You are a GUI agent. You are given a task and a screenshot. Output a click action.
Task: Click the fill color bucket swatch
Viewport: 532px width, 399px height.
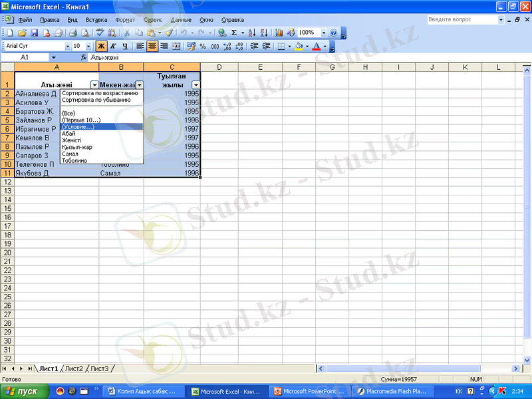(x=299, y=47)
